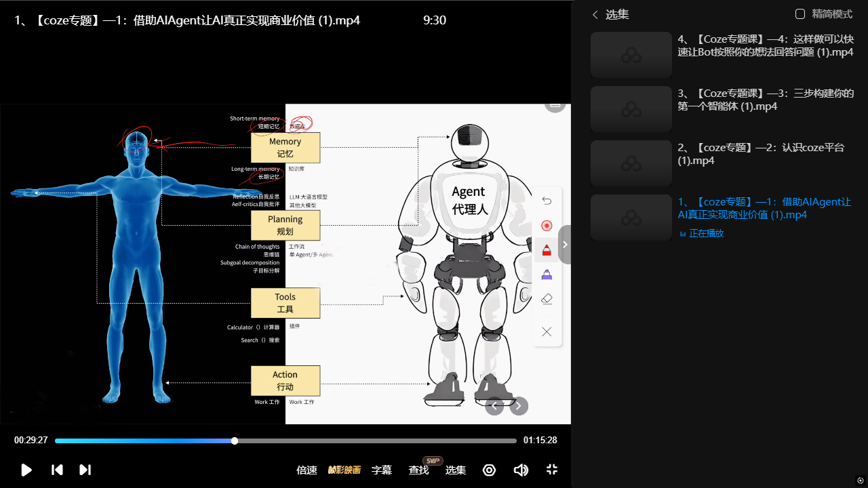Viewport: 868px width, 488px height.
Task: Collapse the playlist side panel arrow
Action: 565,245
